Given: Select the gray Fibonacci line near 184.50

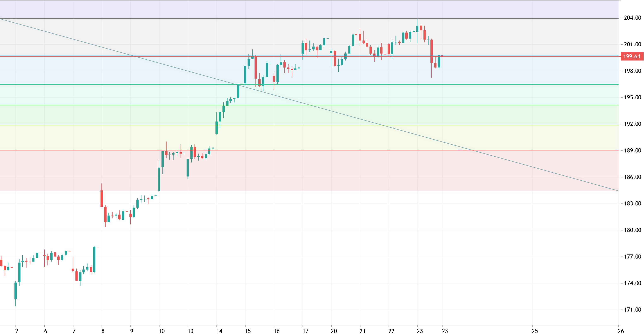Looking at the screenshot, I should tap(309, 191).
